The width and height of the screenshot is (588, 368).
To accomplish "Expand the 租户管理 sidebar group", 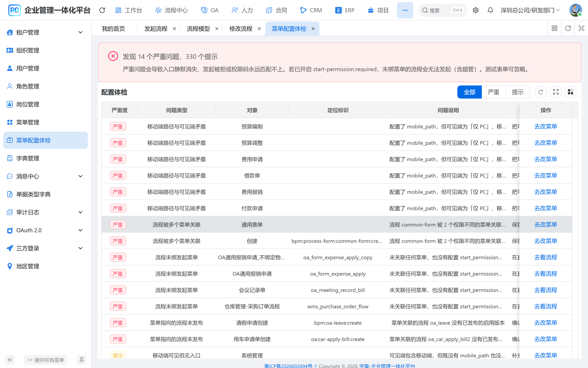I will [x=46, y=32].
